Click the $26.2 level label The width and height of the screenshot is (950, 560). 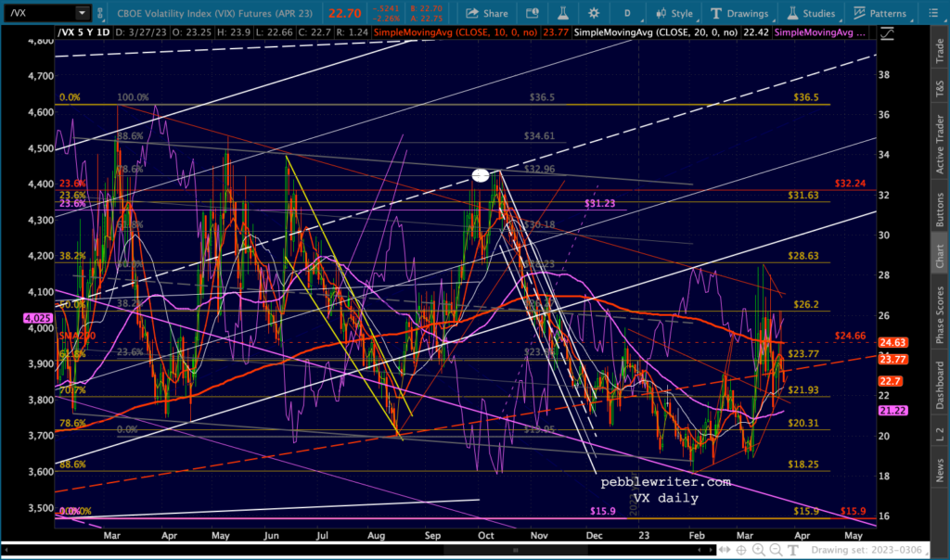click(806, 304)
